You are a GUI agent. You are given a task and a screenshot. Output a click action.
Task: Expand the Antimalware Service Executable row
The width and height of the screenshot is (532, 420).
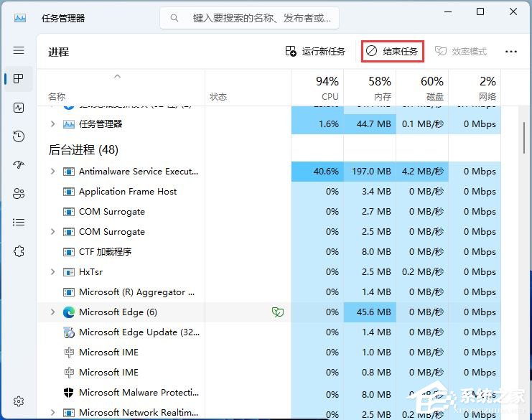click(x=52, y=172)
